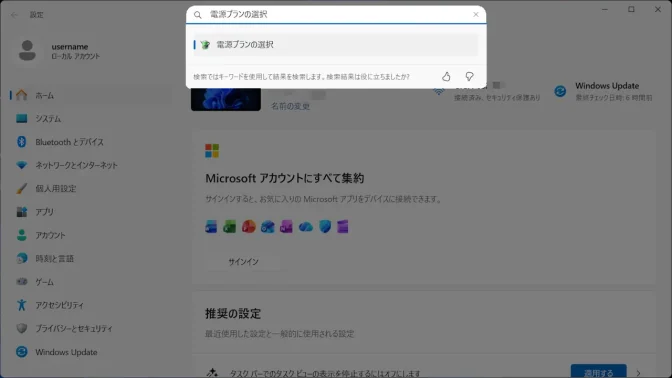Click the Wi-Fi connection status icon
This screenshot has width=672, height=378.
(x=438, y=91)
